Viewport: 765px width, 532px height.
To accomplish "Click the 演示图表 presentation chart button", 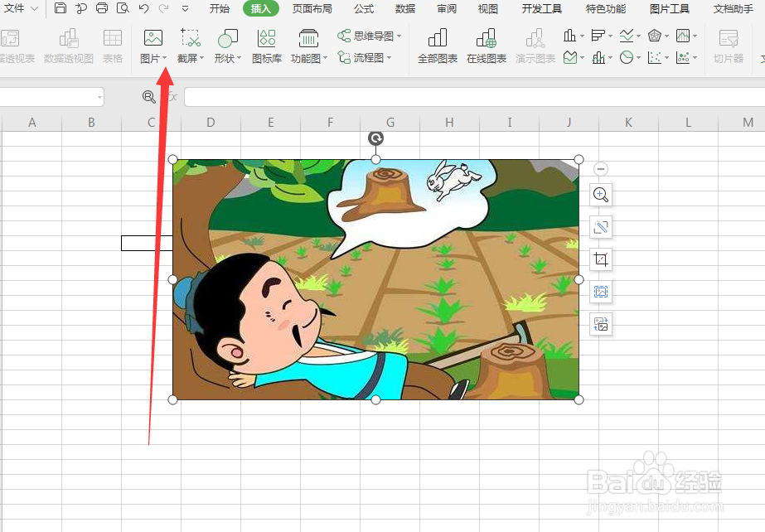I will click(535, 46).
